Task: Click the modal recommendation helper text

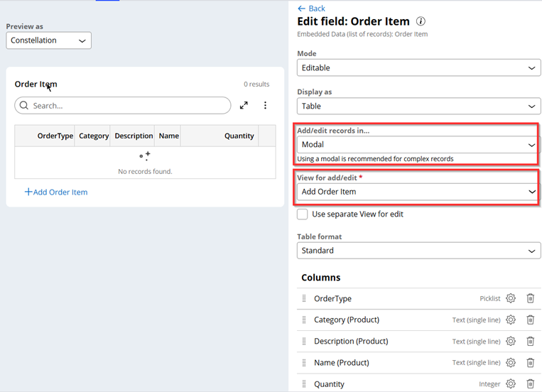Action: [x=375, y=158]
